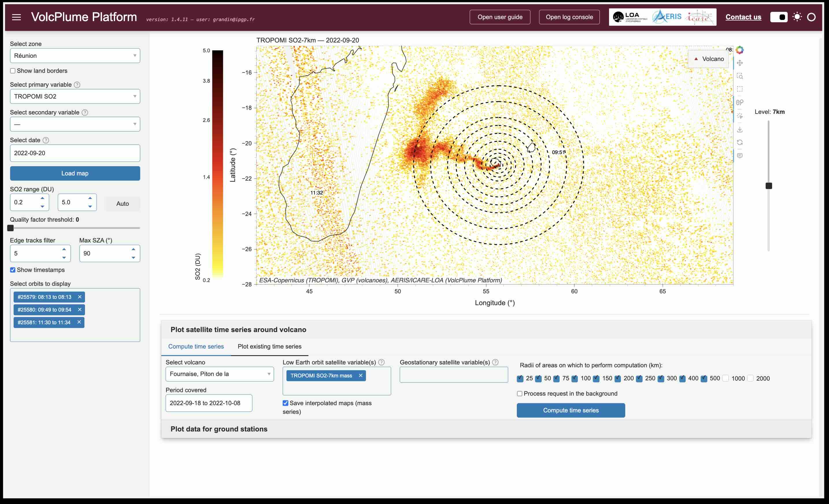Open the Contact us link

[743, 17]
